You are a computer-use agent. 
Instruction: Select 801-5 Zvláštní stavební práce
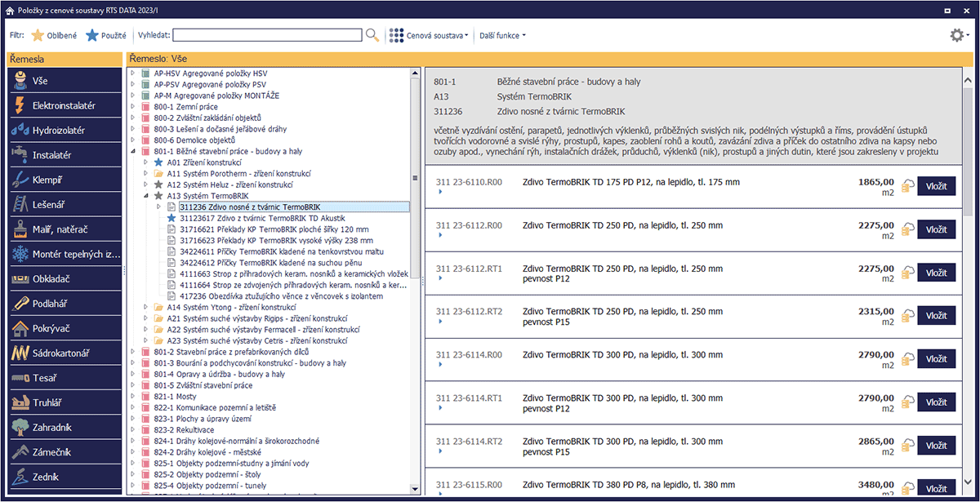tap(203, 385)
